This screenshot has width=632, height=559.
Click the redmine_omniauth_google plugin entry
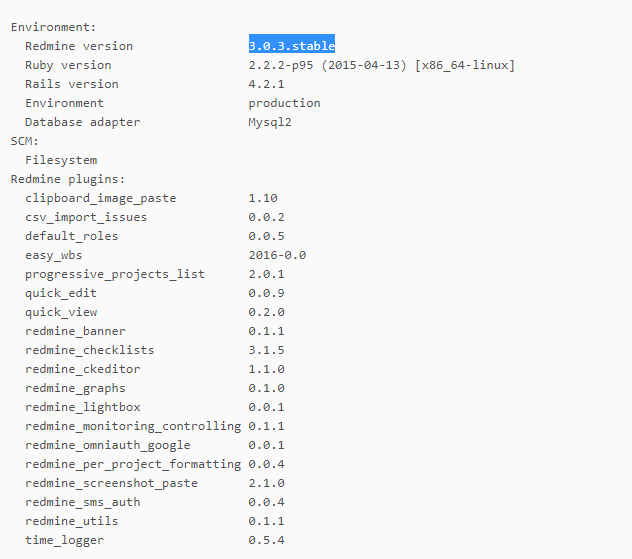[108, 445]
